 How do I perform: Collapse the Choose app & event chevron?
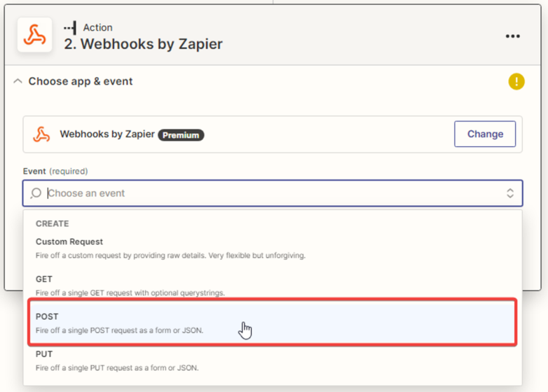[18, 81]
